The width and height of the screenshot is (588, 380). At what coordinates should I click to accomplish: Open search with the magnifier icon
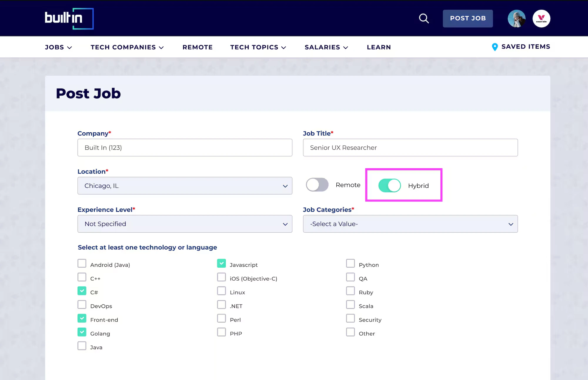point(424,19)
